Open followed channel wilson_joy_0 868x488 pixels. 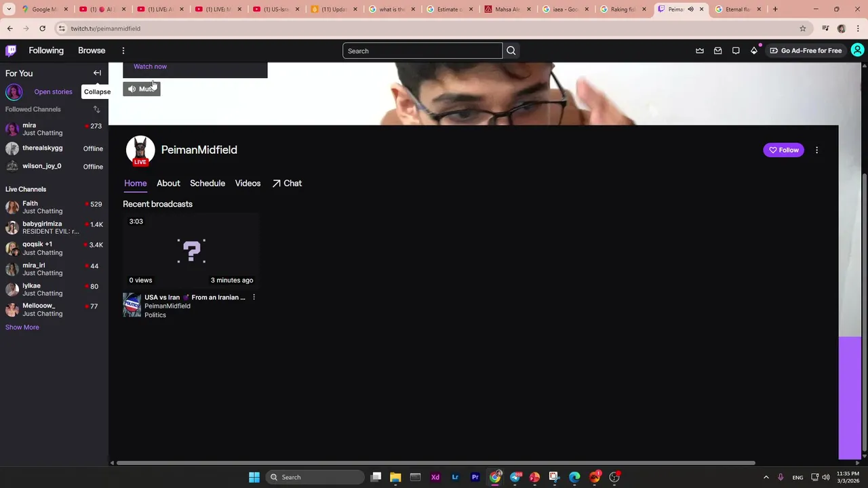(54, 166)
